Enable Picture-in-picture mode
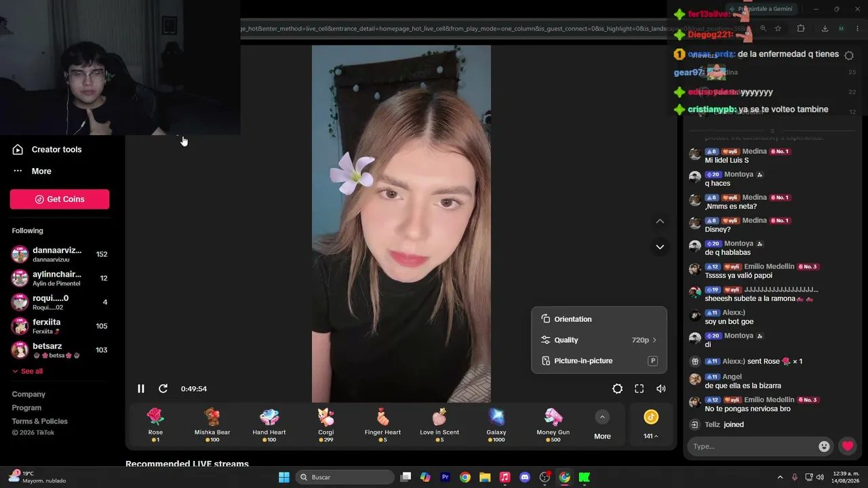This screenshot has width=868, height=488. click(x=599, y=361)
